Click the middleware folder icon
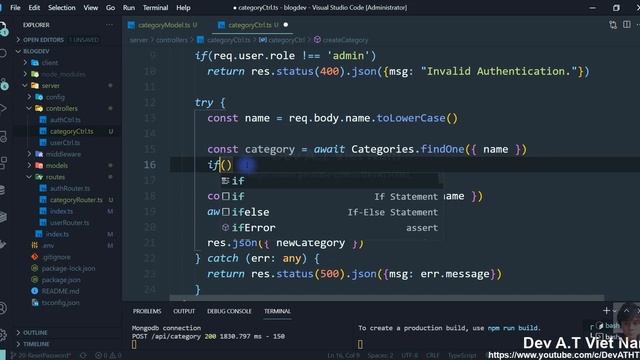Screen dimensions: 640x360 point(39,154)
